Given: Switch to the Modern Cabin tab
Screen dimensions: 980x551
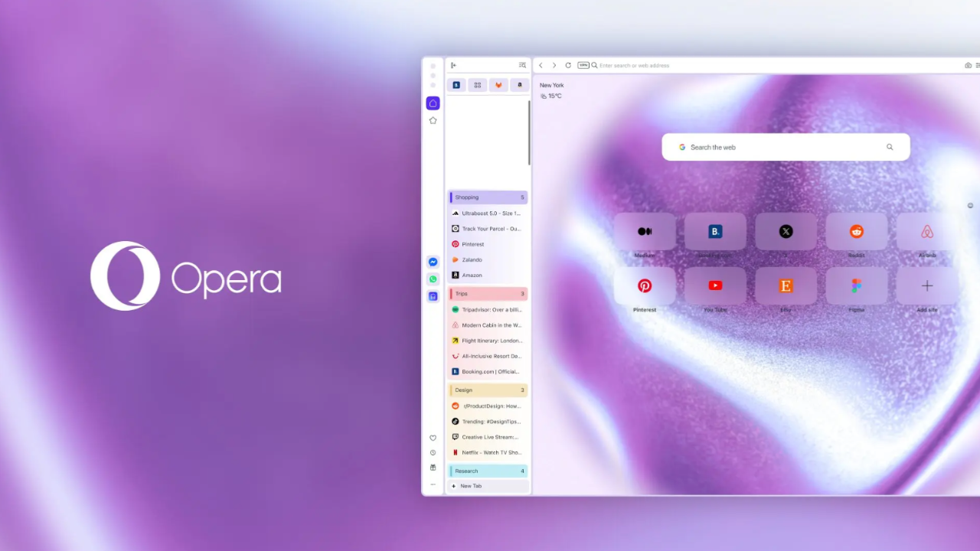Looking at the screenshot, I should click(x=488, y=325).
